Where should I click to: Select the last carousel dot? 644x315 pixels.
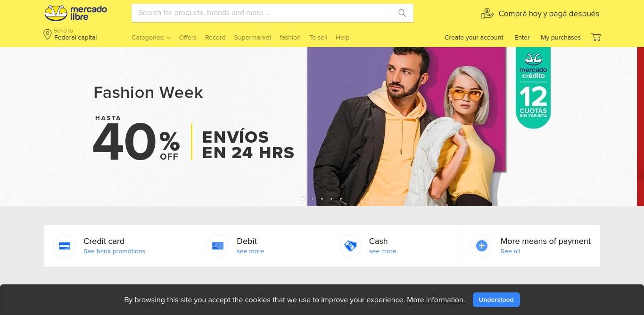click(341, 199)
